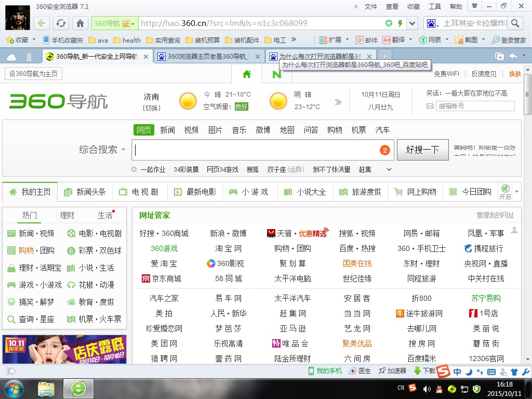
Task: Click the green lightning speed mode icon
Action: (x=400, y=23)
